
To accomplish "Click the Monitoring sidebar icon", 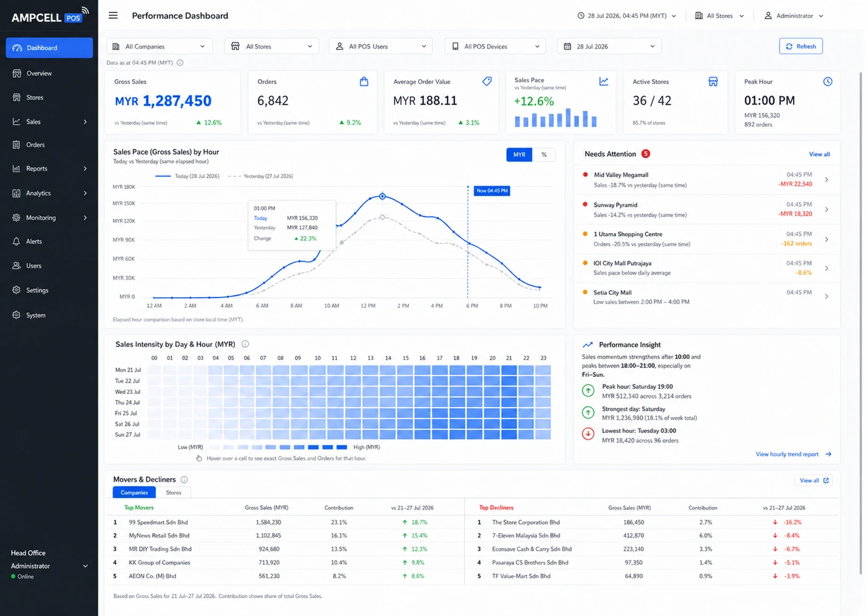I will point(17,218).
